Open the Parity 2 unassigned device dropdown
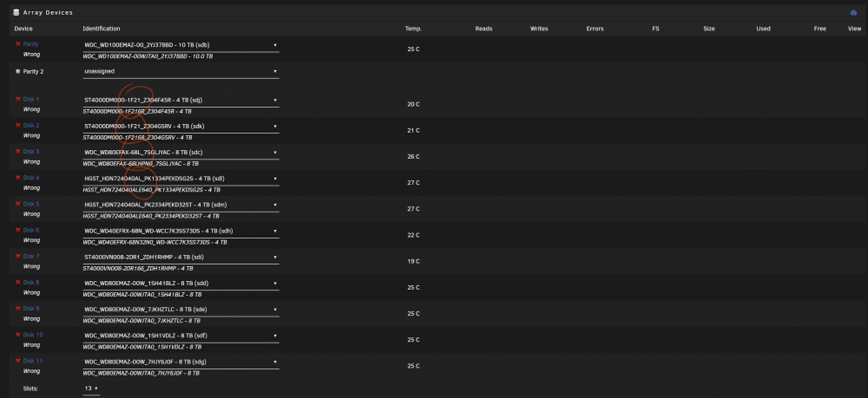Image resolution: width=868 pixels, height=398 pixels. 181,71
